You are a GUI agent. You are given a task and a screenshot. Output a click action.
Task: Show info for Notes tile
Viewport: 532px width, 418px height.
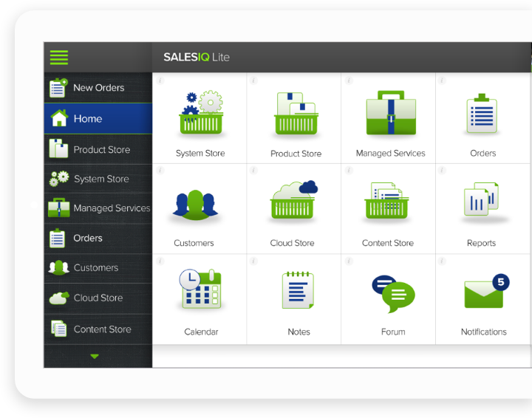tap(253, 261)
